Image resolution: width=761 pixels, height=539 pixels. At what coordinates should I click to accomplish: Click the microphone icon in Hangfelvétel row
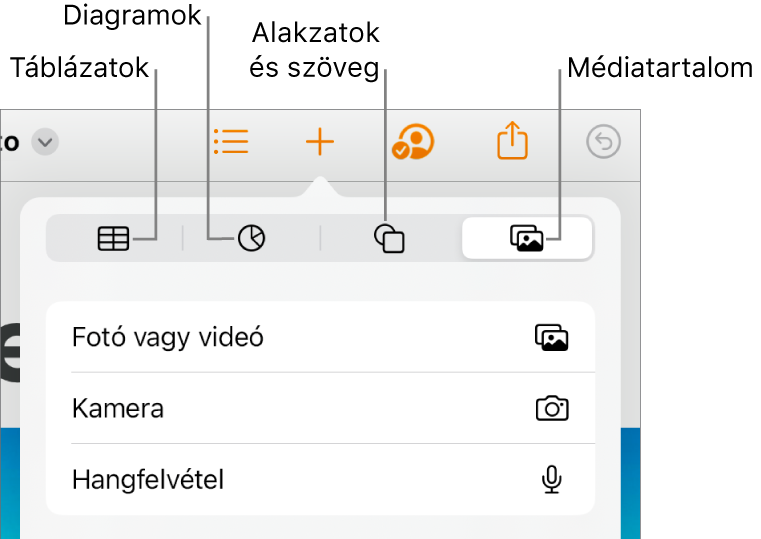tap(552, 479)
